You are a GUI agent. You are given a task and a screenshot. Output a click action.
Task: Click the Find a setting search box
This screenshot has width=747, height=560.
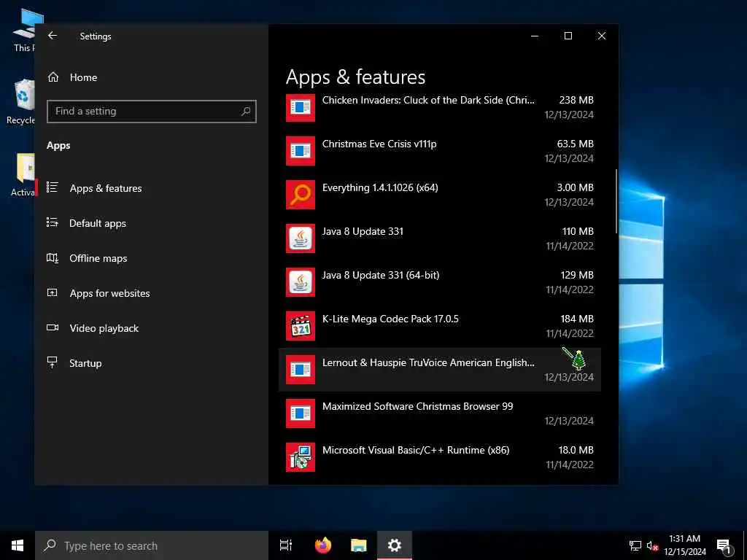tap(152, 111)
